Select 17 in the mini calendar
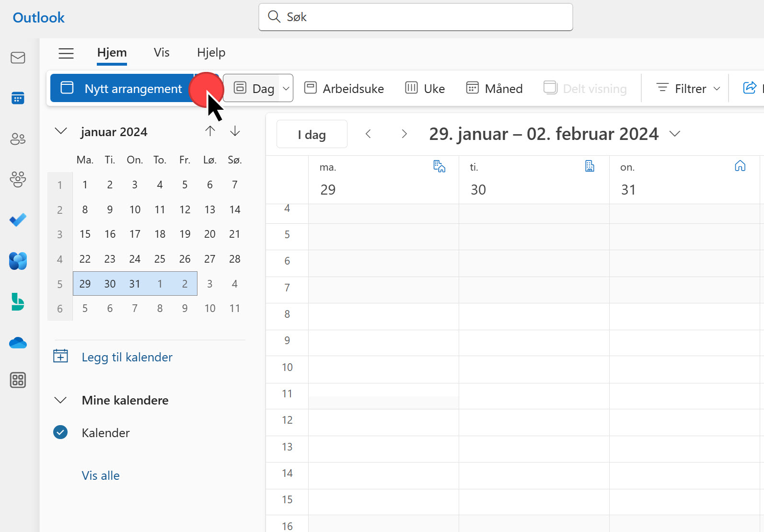Image resolution: width=764 pixels, height=532 pixels. [135, 234]
